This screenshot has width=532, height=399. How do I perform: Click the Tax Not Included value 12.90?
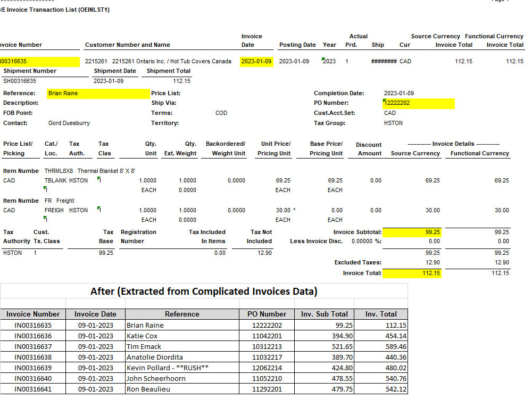[264, 253]
